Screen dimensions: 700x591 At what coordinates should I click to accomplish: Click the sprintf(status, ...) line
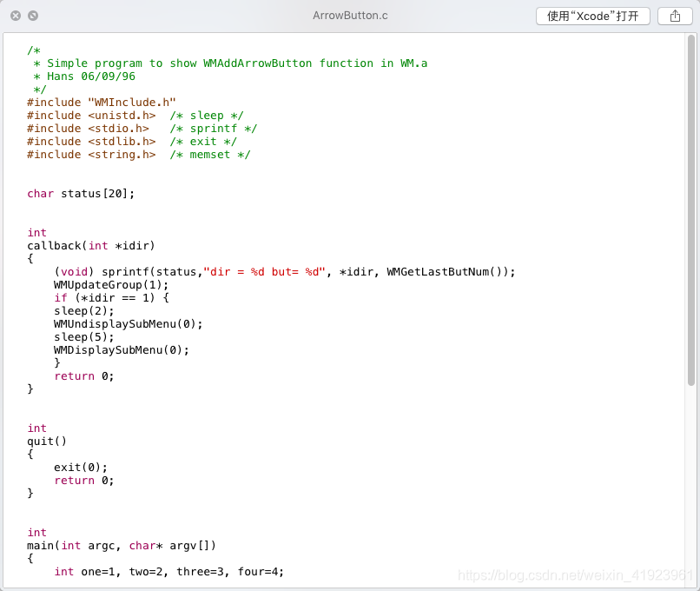tap(284, 272)
